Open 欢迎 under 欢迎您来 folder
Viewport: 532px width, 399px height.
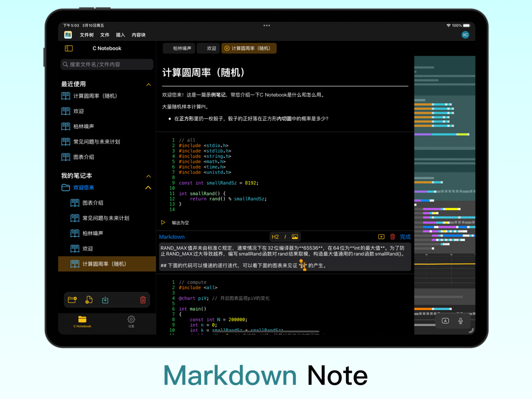click(107, 248)
